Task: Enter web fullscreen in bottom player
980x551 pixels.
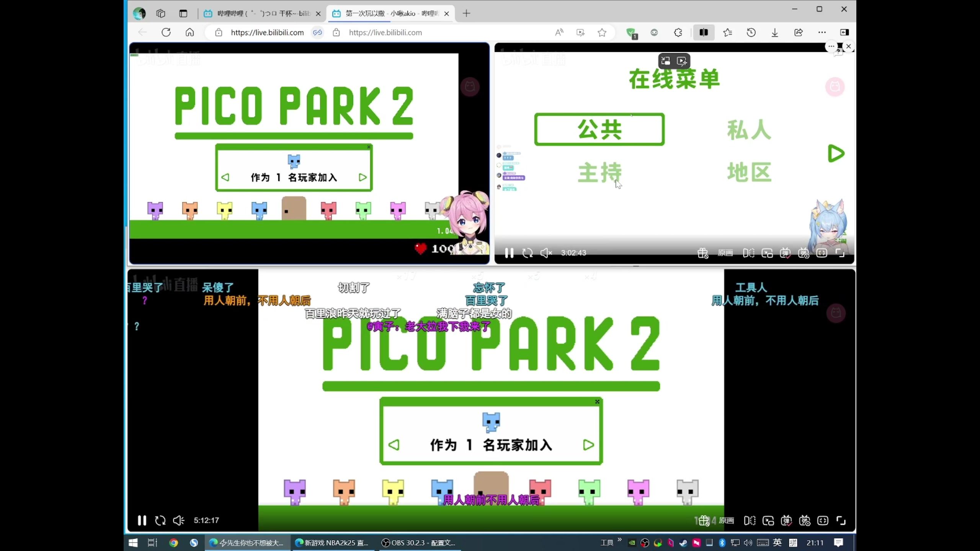Action: click(x=823, y=520)
